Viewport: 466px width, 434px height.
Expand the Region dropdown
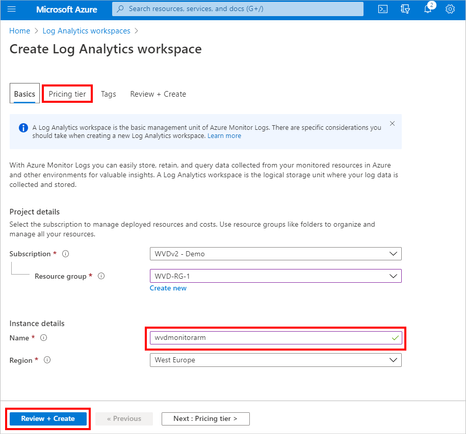pos(276,360)
